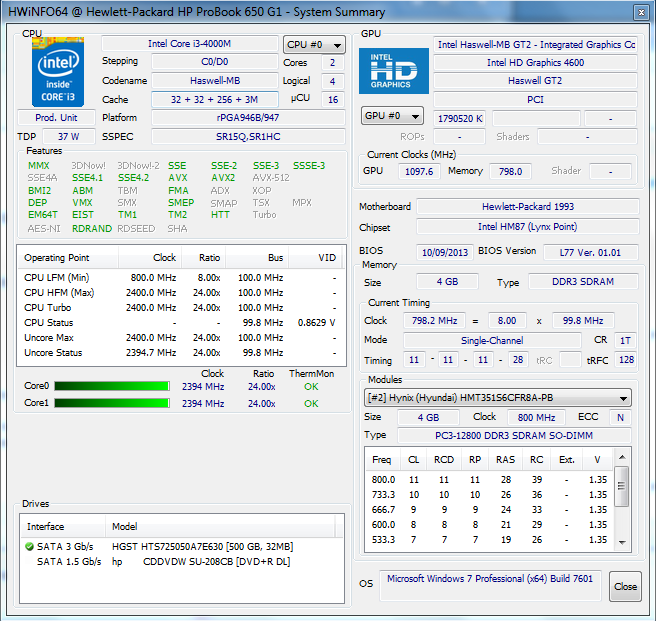Screen dimensions: 656x621
Task: Click the scroll up arrow of the timings table
Action: pyautogui.click(x=622, y=457)
